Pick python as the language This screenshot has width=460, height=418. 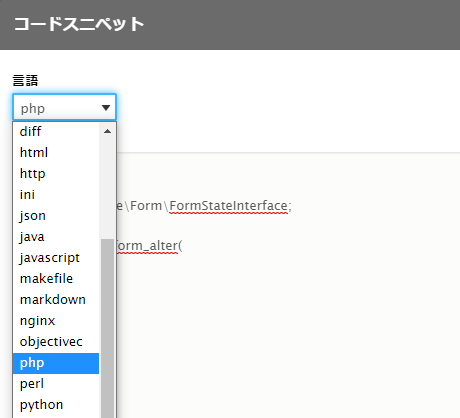(x=56, y=405)
